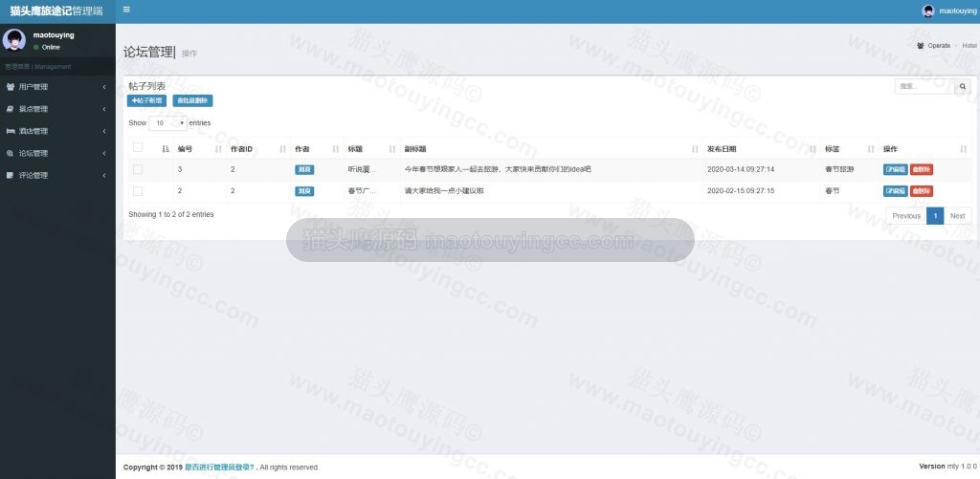The image size is (980, 479).
Task: Click the sort icon of the 标签 column
Action: click(x=871, y=149)
